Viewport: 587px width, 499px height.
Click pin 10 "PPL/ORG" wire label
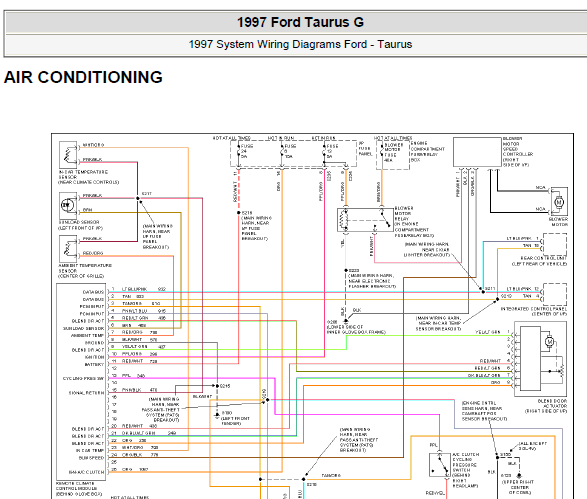click(132, 354)
